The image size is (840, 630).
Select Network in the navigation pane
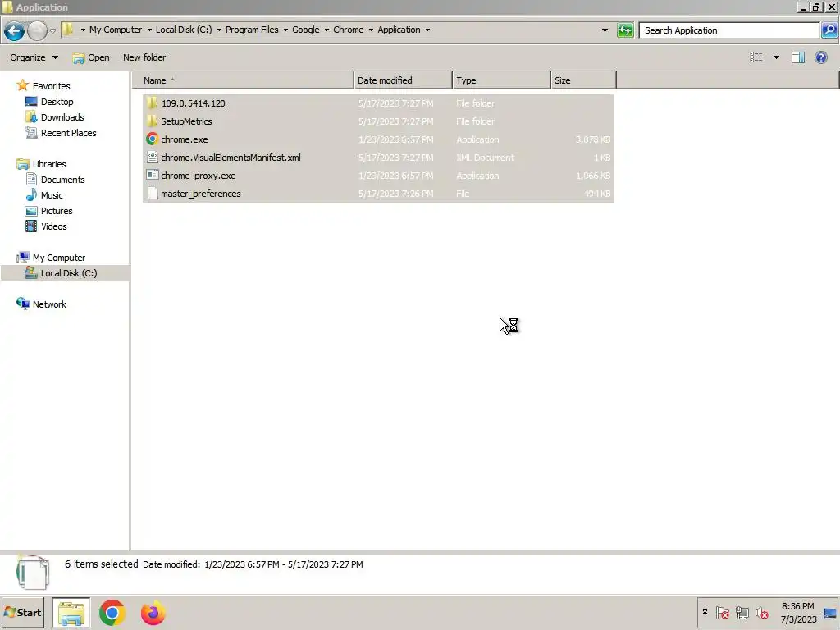[x=49, y=304]
